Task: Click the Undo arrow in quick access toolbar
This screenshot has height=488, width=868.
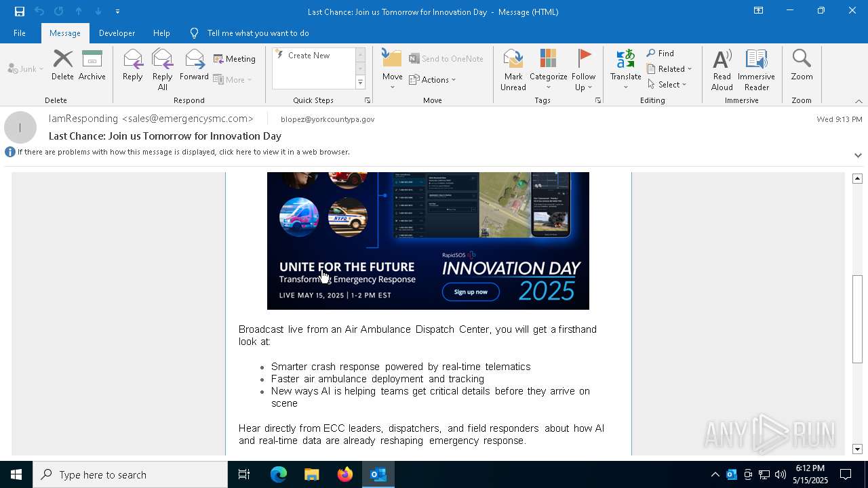Action: [39, 12]
